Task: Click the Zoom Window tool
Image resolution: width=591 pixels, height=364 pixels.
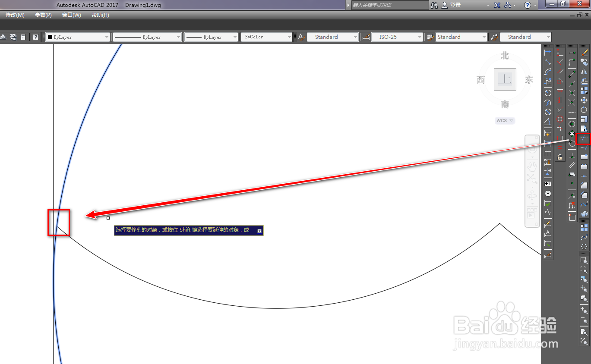Action: (x=584, y=260)
